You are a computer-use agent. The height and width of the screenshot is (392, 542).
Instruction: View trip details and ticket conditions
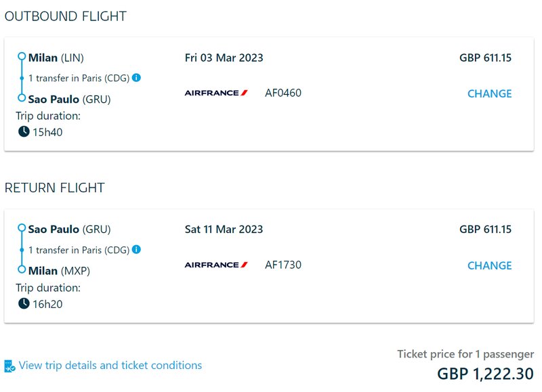point(110,366)
